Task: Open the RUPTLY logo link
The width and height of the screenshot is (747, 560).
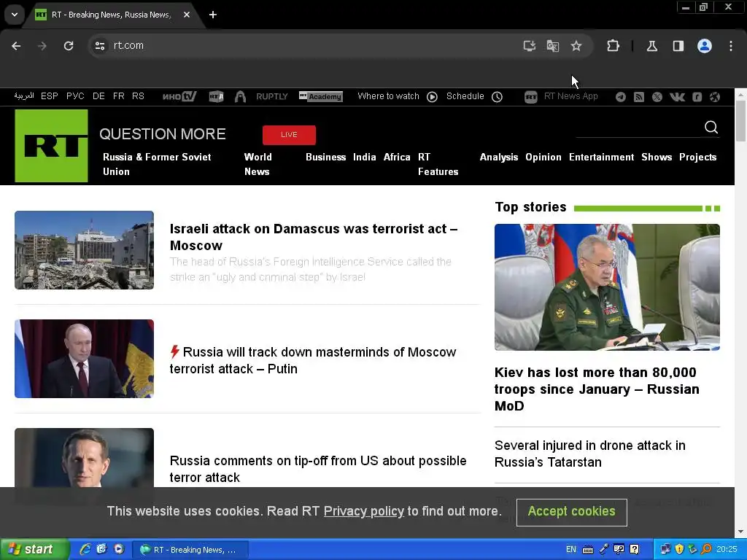Action: (x=272, y=96)
